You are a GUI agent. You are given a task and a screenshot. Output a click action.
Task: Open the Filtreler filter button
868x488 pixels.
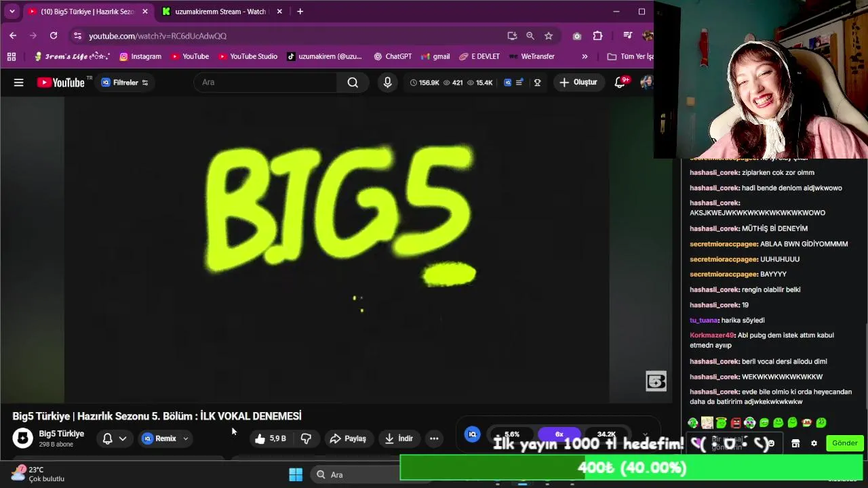tap(125, 83)
